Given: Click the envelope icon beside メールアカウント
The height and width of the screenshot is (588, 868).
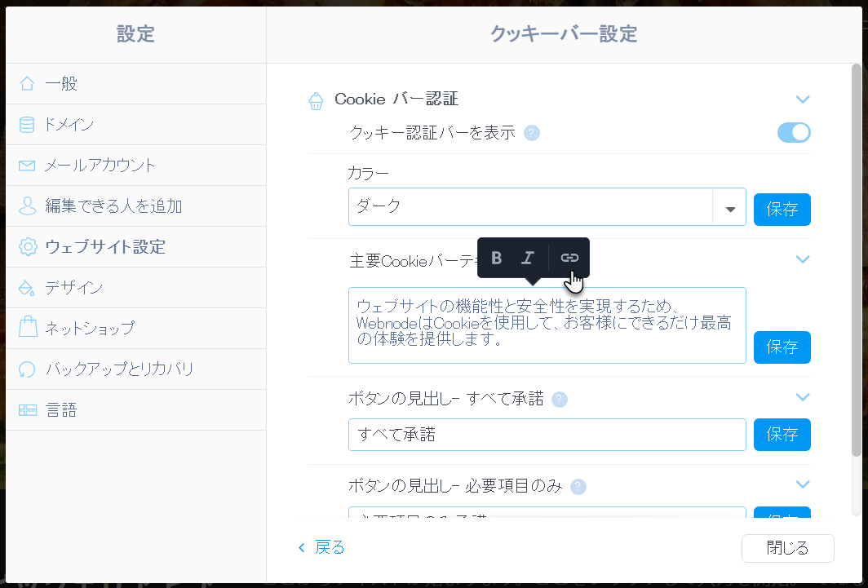Looking at the screenshot, I should [27, 166].
